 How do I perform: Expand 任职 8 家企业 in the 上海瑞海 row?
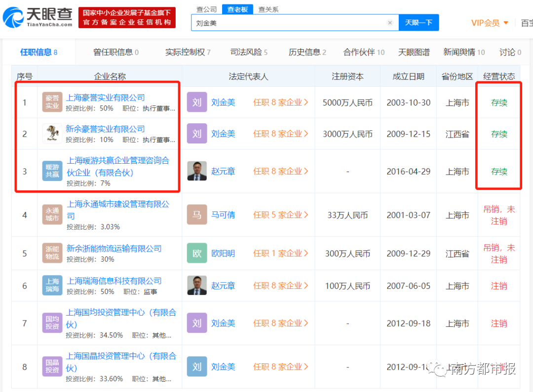280,286
